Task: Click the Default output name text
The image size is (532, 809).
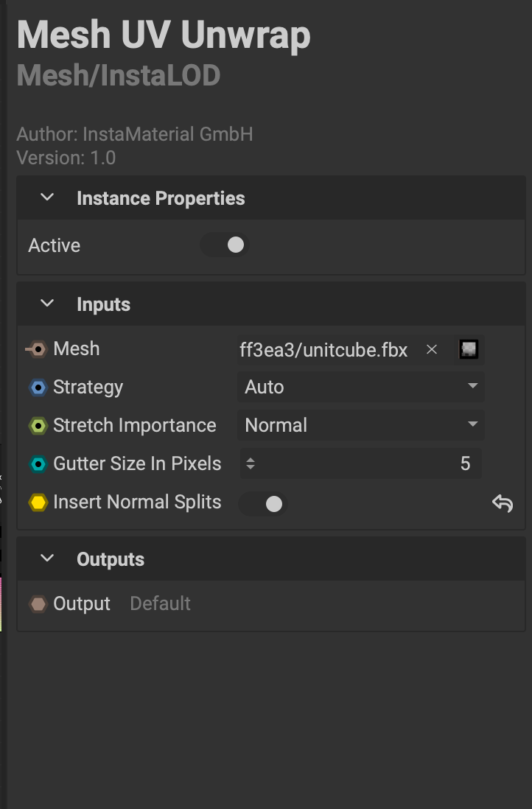Action: (x=160, y=604)
